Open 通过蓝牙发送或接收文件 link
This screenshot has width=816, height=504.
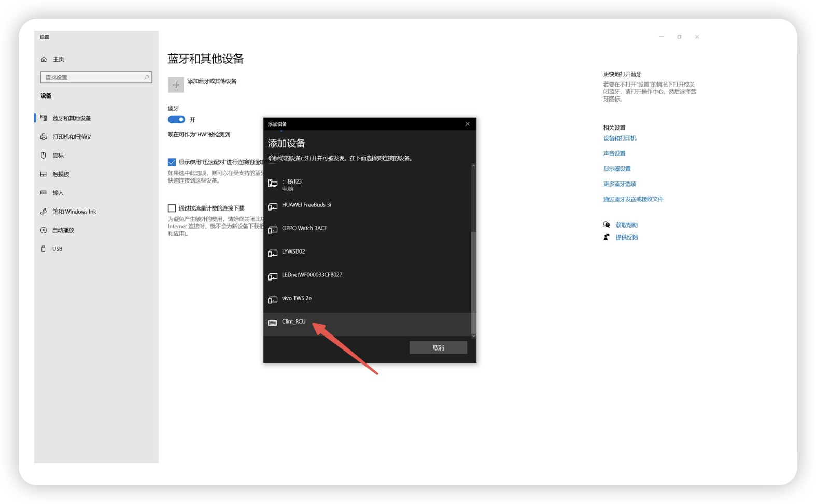pyautogui.click(x=633, y=199)
